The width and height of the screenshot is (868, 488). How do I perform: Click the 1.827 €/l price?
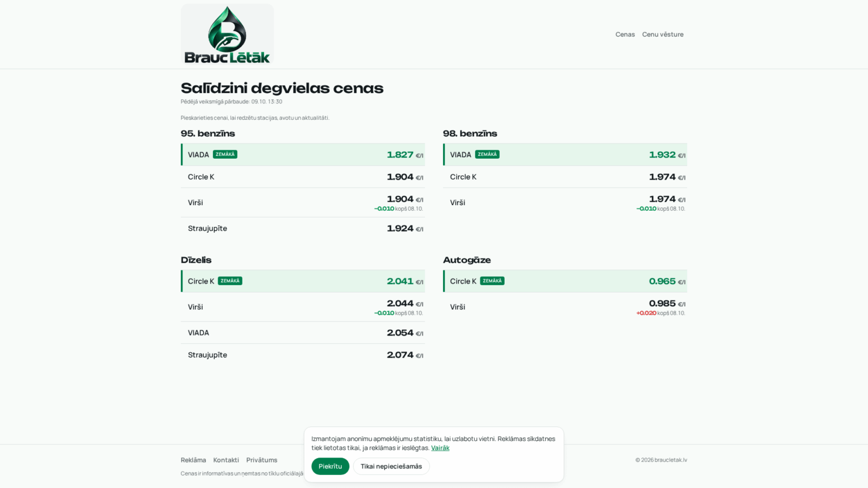pos(405,155)
